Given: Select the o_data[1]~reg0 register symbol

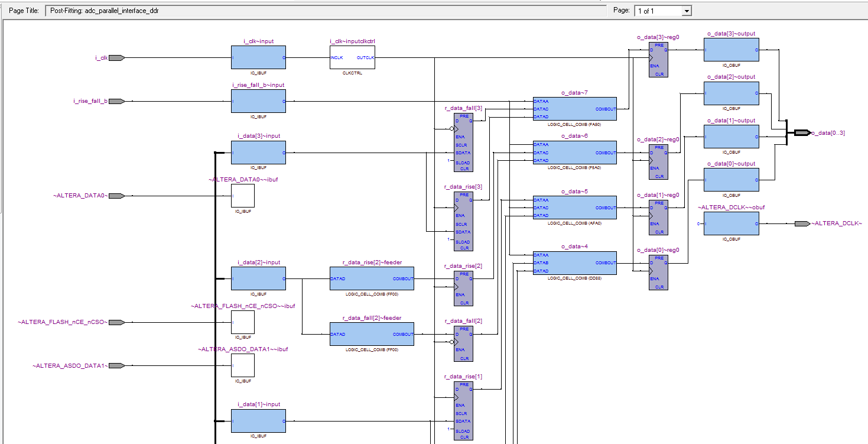Looking at the screenshot, I should click(658, 218).
